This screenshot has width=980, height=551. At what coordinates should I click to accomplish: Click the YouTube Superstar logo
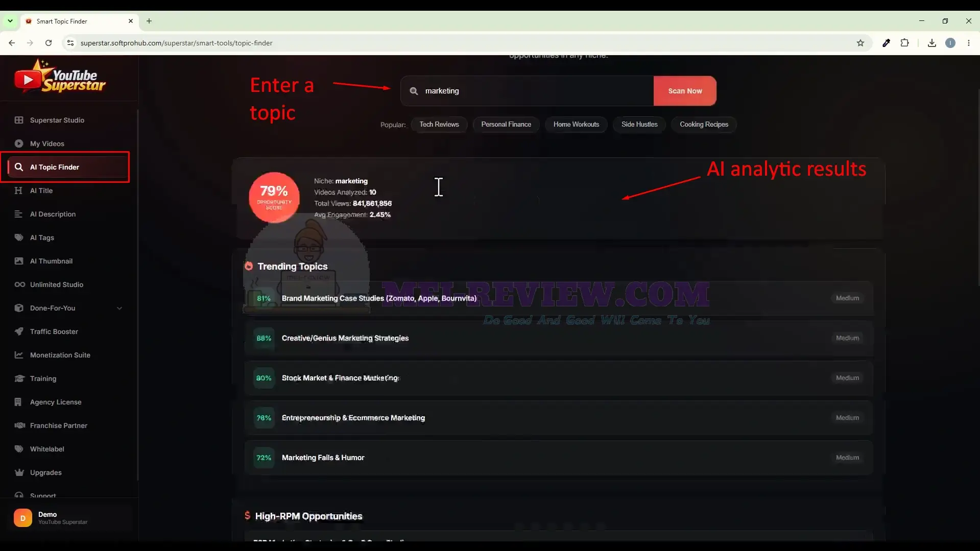[60, 77]
